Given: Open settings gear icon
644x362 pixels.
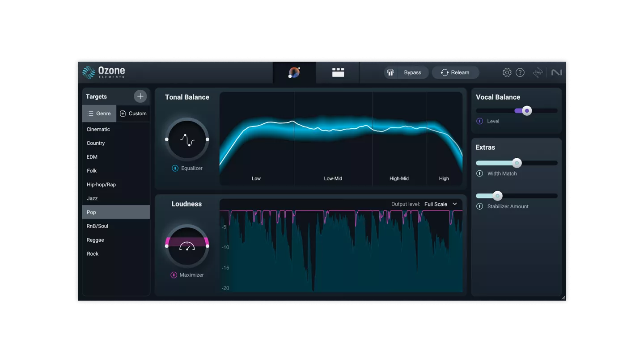Looking at the screenshot, I should pos(507,72).
